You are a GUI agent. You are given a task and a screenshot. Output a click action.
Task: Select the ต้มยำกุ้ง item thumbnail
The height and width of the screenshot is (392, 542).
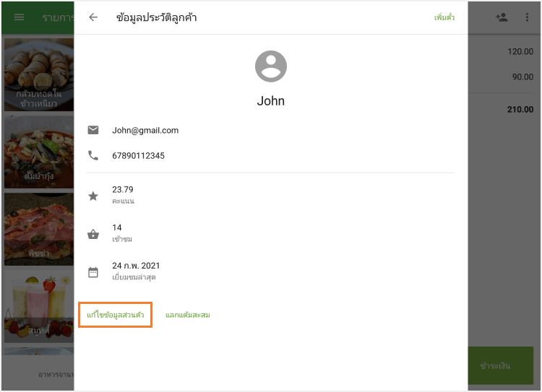point(39,152)
